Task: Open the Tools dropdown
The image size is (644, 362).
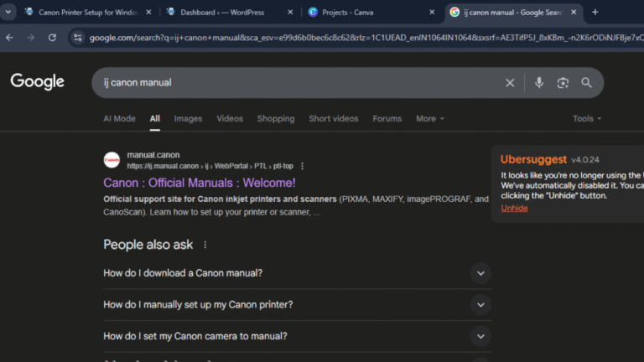Action: (x=587, y=119)
